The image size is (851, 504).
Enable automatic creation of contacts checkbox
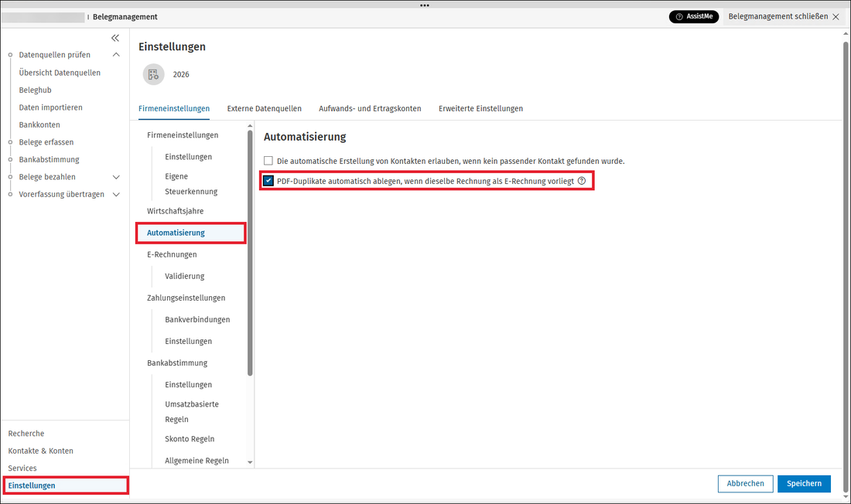click(x=268, y=161)
